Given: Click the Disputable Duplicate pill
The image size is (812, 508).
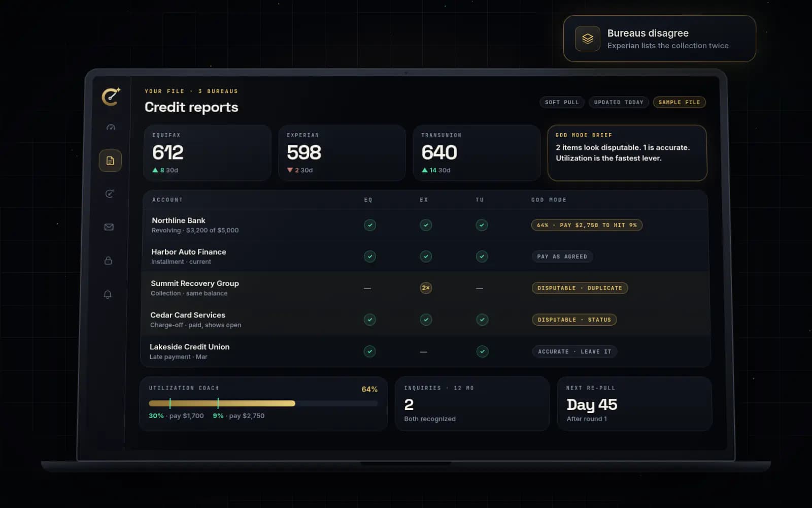Looking at the screenshot, I should pos(580,288).
